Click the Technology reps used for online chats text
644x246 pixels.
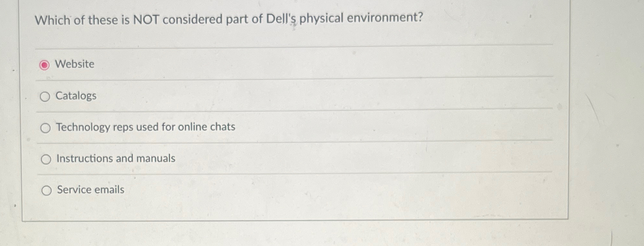145,127
